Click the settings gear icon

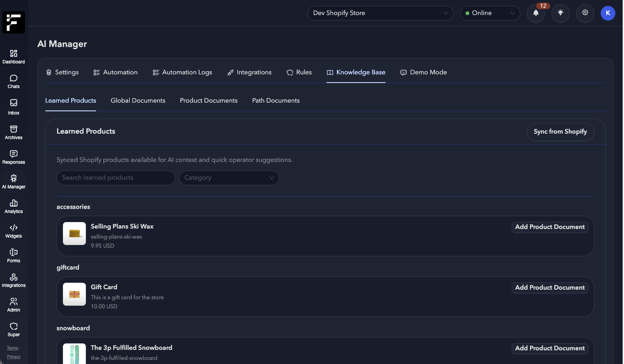(585, 13)
